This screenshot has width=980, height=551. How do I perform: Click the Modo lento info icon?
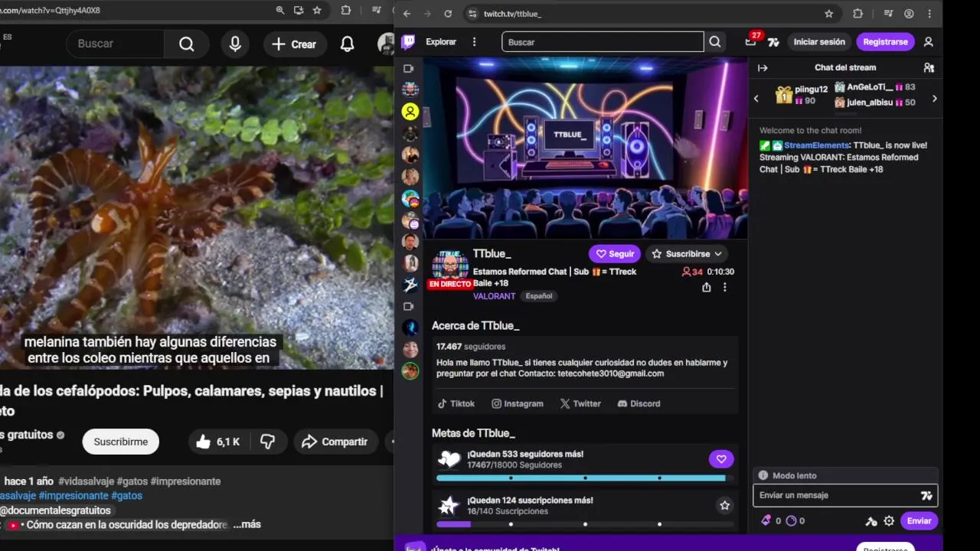tap(763, 475)
